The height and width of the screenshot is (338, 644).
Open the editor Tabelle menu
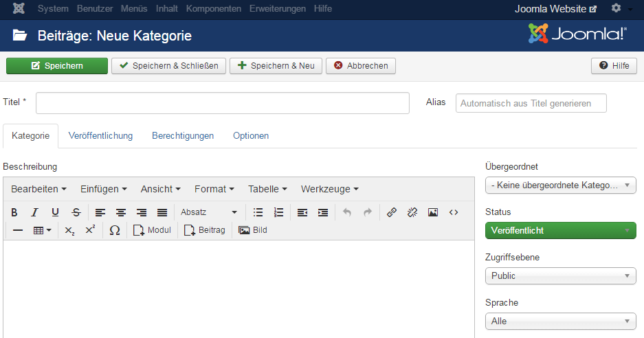click(267, 189)
